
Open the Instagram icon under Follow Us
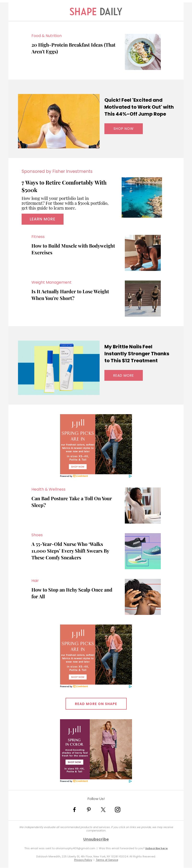(118, 809)
